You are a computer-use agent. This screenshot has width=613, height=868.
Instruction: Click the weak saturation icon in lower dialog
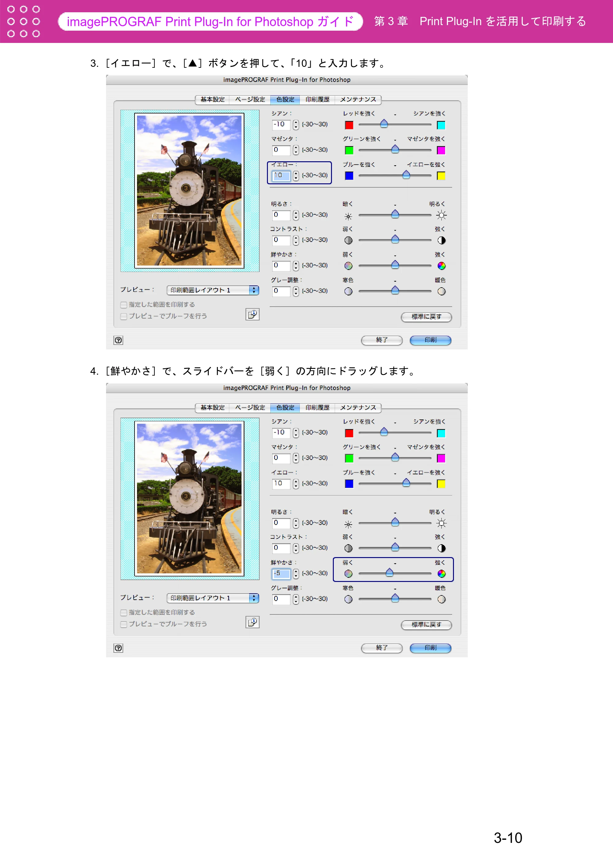coord(348,574)
